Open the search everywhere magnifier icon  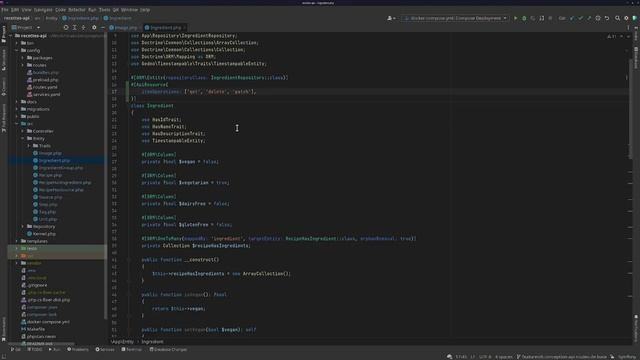click(617, 18)
